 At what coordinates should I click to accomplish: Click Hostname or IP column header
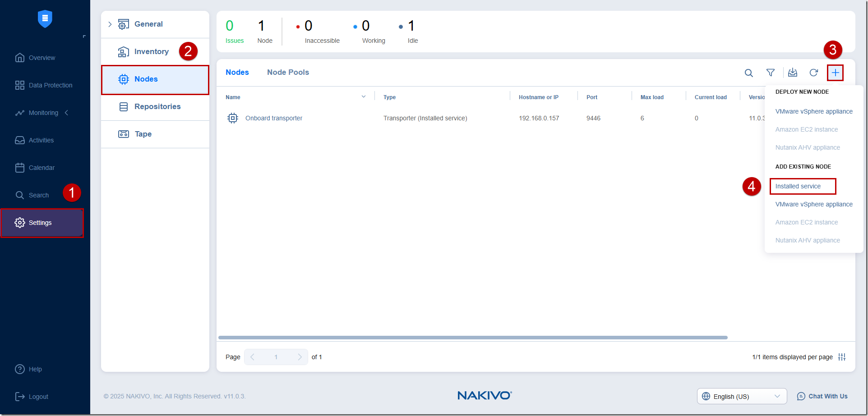[x=539, y=97]
